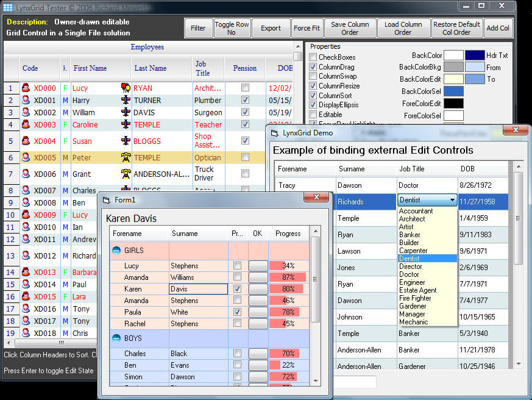Select Architect in the dropdown list
The width and height of the screenshot is (532, 400).
click(412, 219)
